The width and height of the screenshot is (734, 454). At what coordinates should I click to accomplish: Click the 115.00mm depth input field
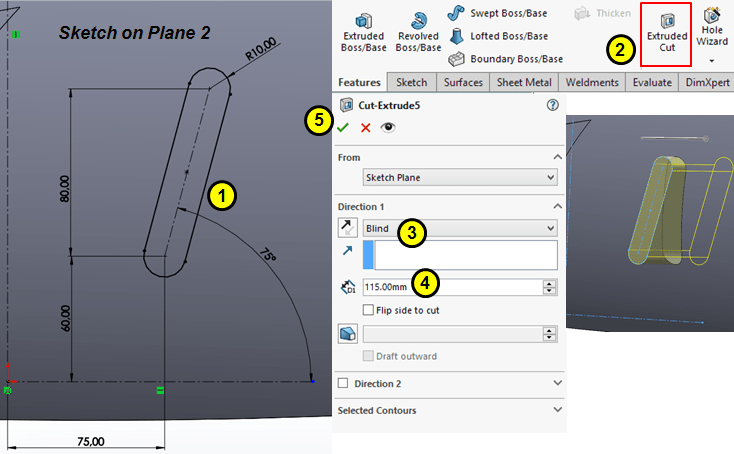[x=450, y=287]
